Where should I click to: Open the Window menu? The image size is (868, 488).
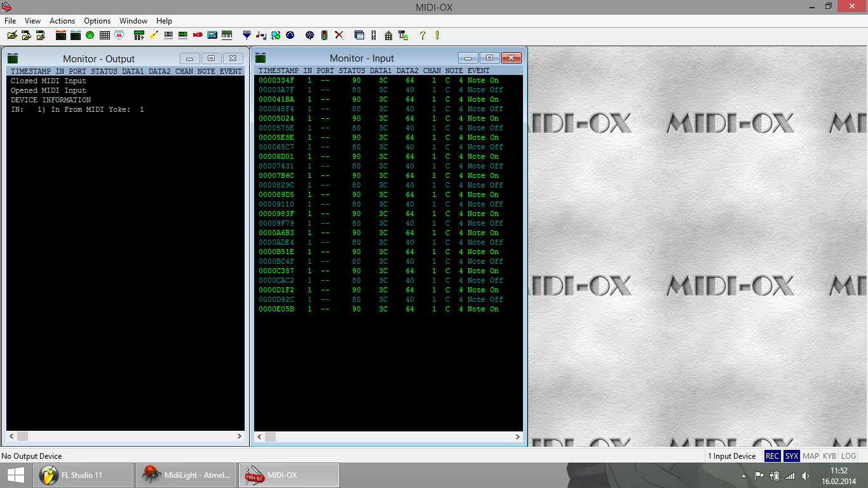coord(133,21)
